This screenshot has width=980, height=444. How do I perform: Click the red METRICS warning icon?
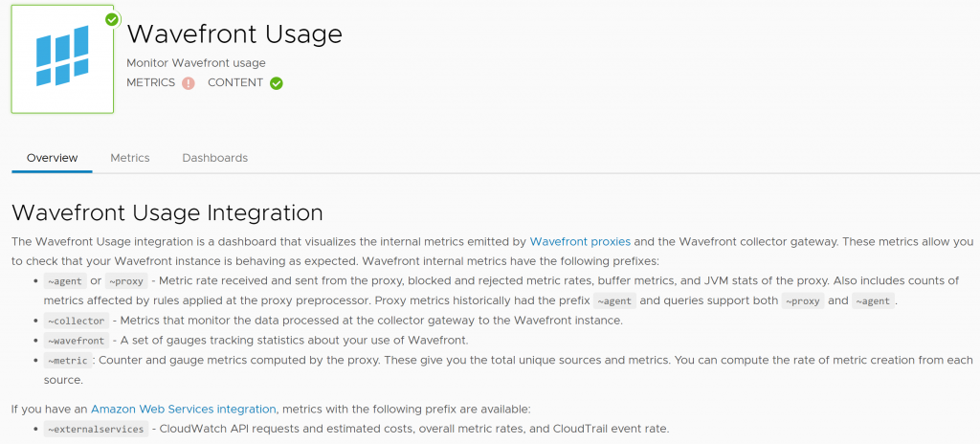point(189,82)
